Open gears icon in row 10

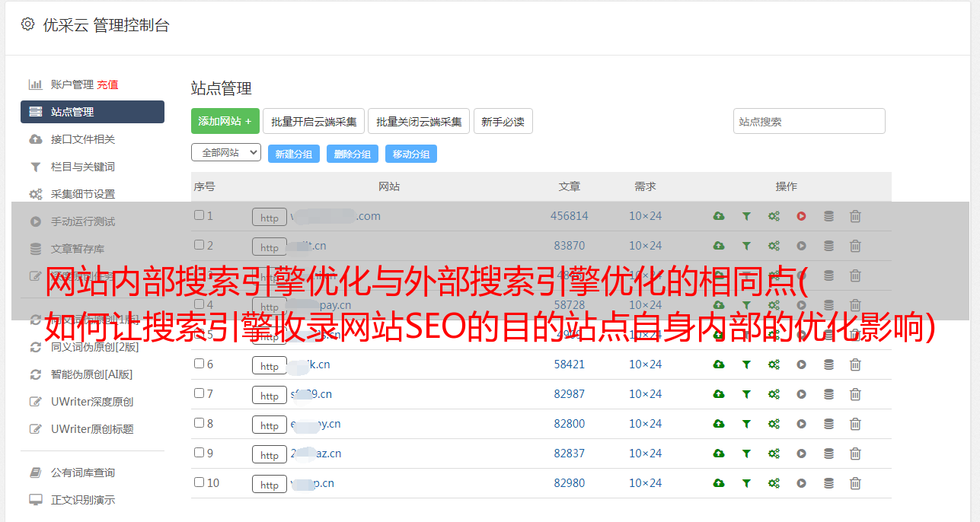(x=774, y=483)
